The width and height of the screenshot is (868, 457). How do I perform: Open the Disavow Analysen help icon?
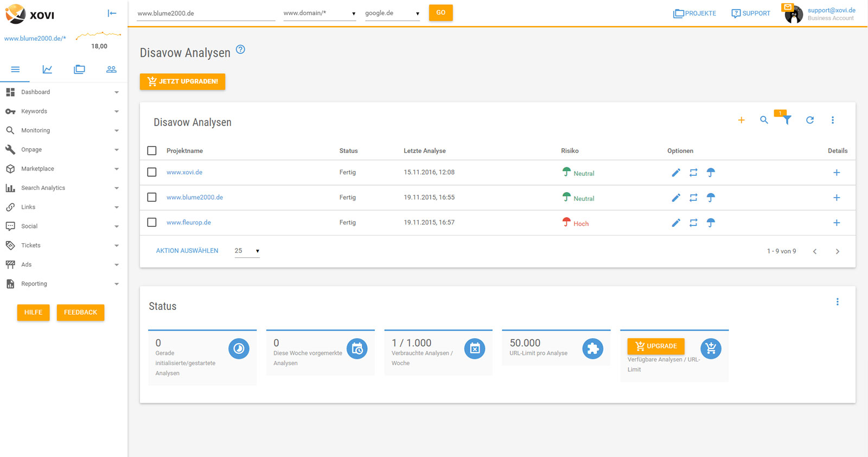(240, 49)
